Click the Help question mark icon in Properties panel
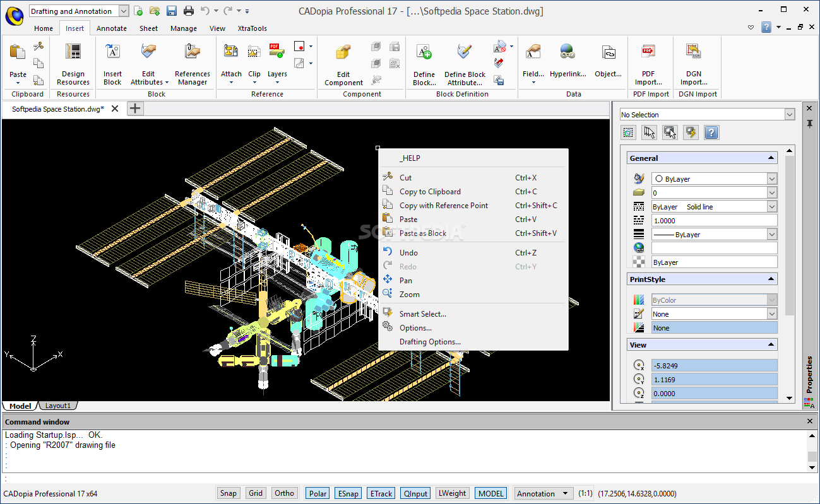Screen dimensions: 820x504 tap(711, 132)
